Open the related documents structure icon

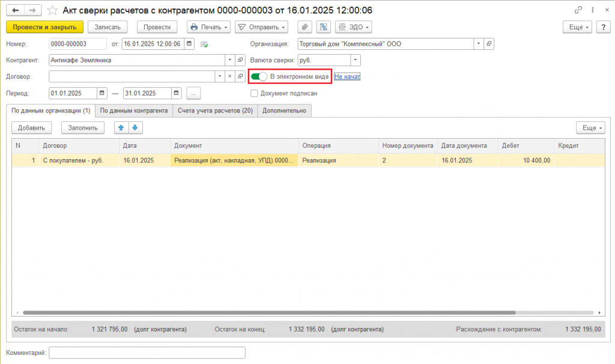pyautogui.click(x=323, y=27)
